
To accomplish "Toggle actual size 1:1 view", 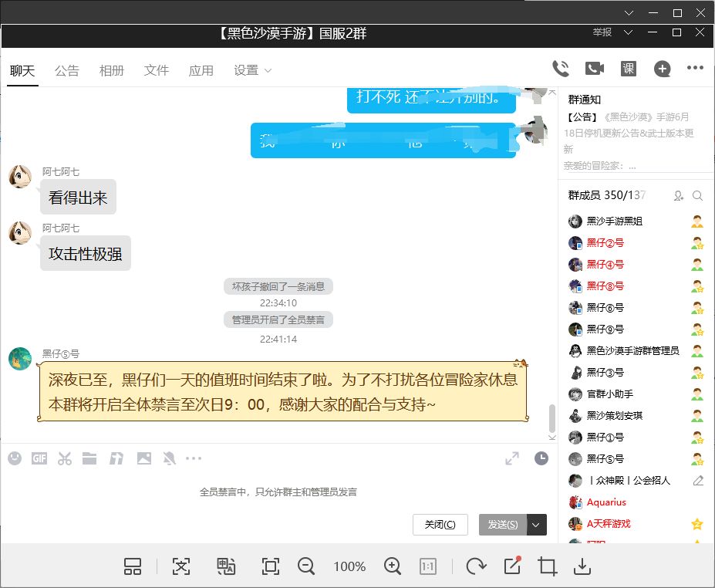I will point(428,566).
